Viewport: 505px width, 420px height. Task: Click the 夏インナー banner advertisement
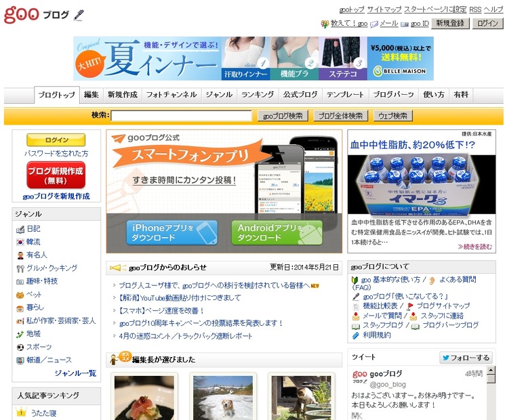coord(254,58)
